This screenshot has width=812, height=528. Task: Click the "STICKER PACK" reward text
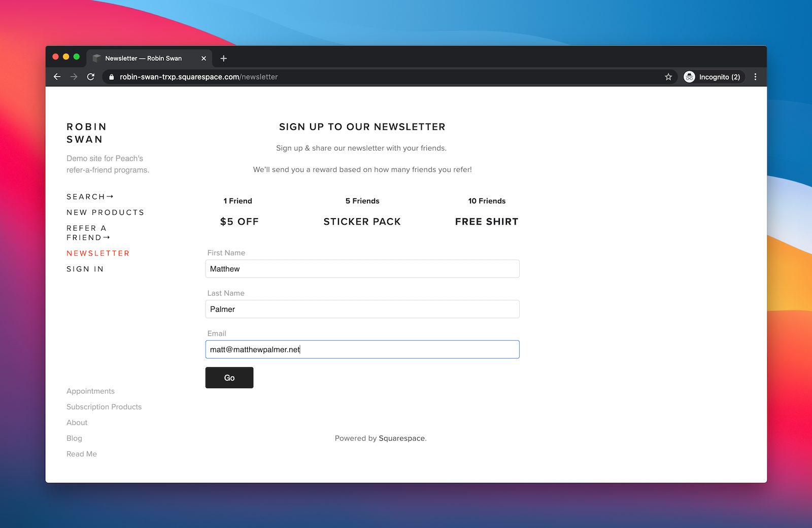362,222
